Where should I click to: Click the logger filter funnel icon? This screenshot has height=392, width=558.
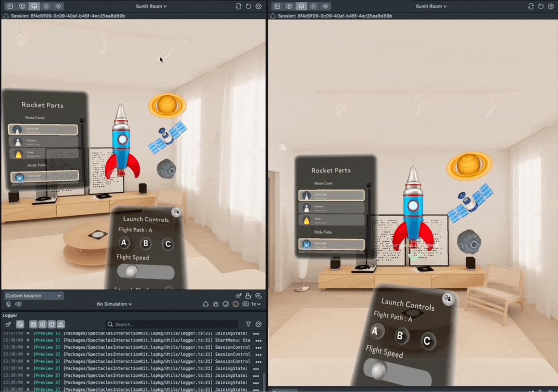point(248,324)
